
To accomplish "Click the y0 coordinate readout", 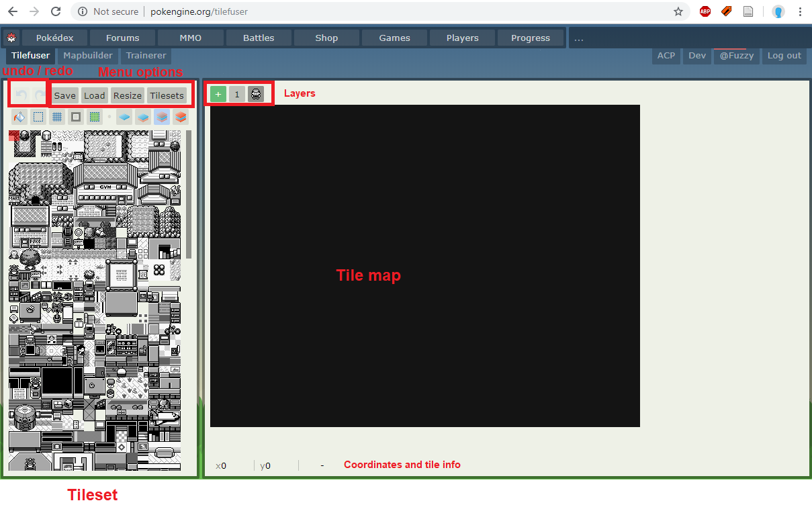I will [x=265, y=465].
